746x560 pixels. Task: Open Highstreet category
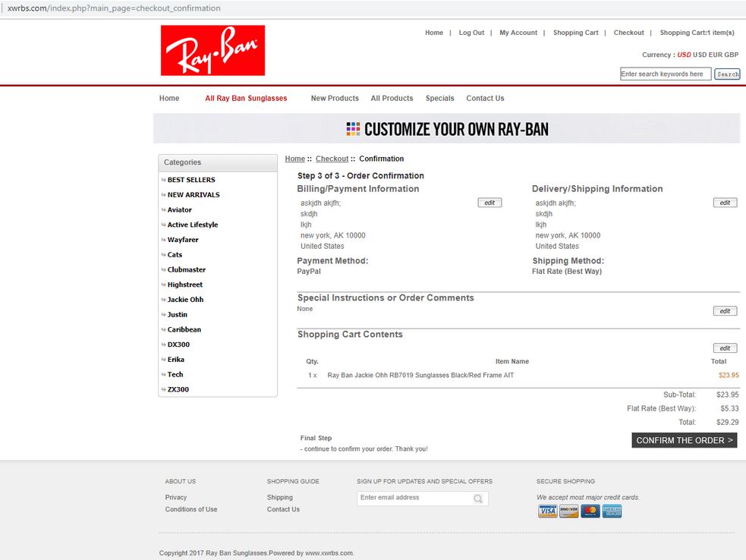coord(185,285)
